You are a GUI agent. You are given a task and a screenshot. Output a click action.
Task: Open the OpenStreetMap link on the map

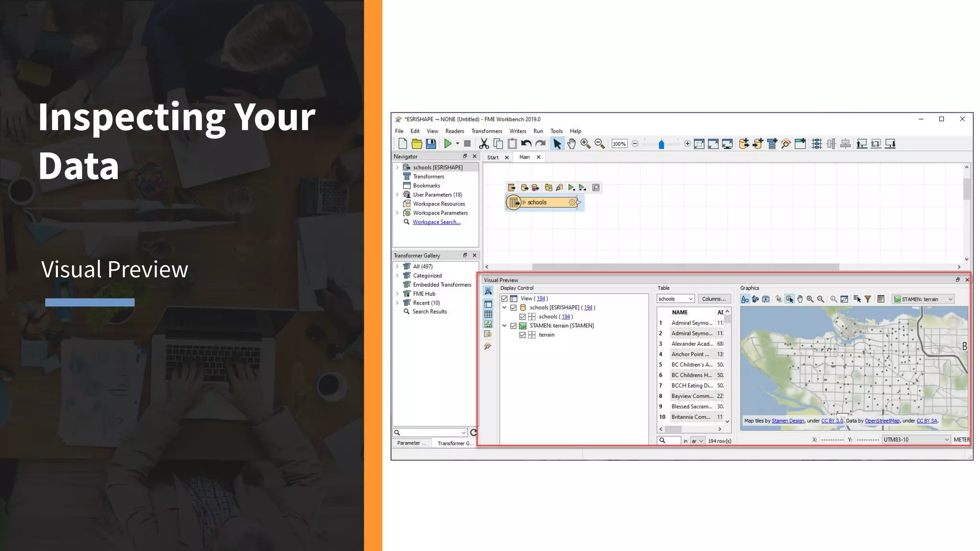[x=882, y=421]
